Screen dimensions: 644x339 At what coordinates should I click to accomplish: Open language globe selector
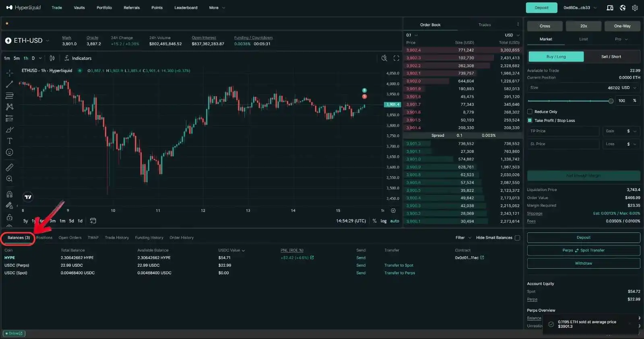623,8
